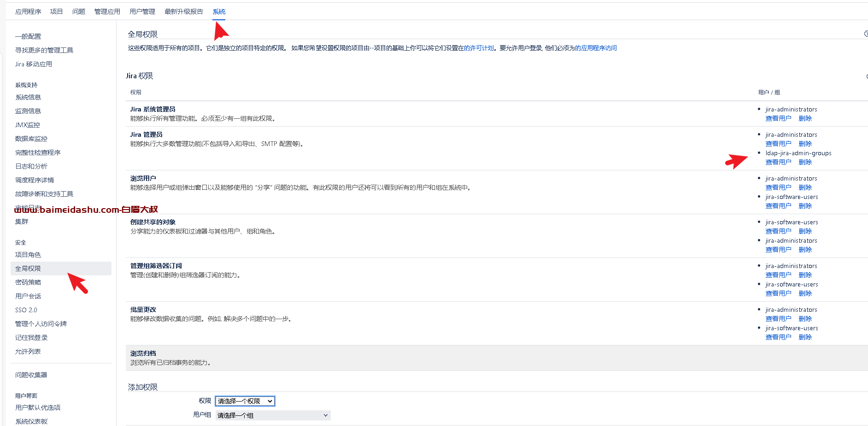Screen dimensions: 868x426
Task: Open 系统仪表板 in sidebar
Action: click(31, 421)
